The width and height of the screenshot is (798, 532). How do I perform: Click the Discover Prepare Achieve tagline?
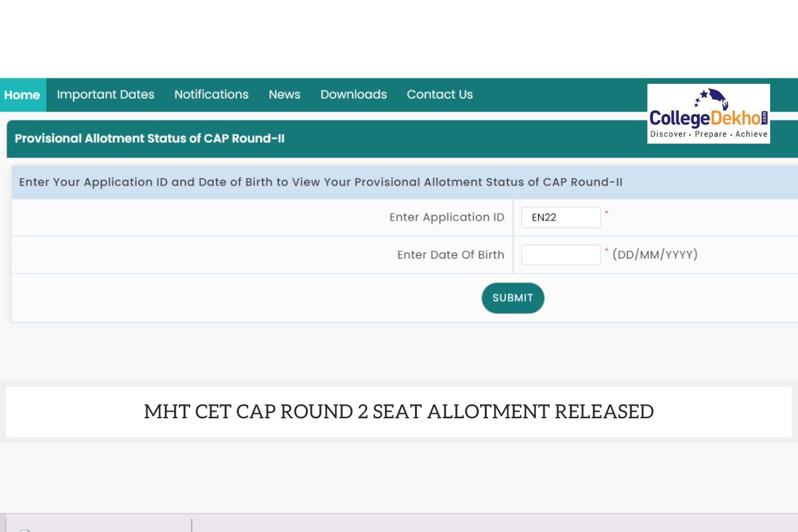[709, 134]
